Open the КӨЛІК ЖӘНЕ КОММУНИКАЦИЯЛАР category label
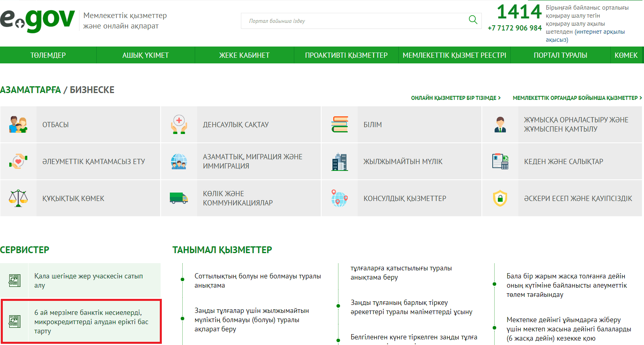The image size is (644, 345). point(238,198)
